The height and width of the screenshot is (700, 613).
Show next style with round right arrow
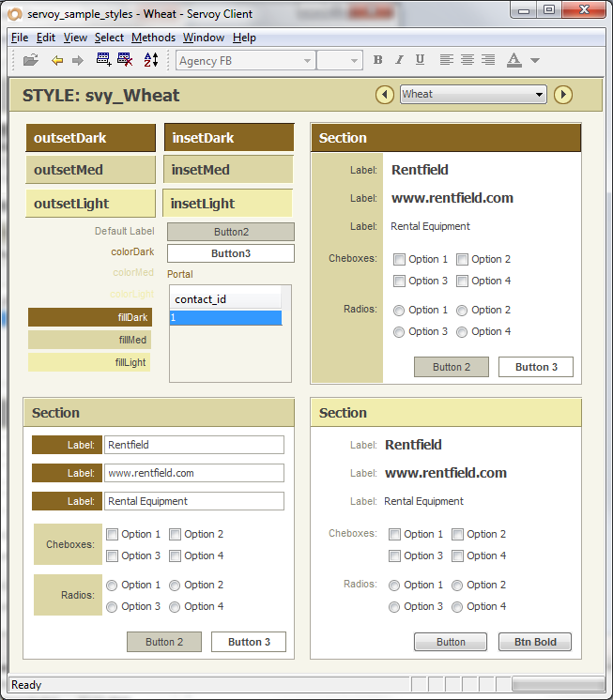(563, 95)
